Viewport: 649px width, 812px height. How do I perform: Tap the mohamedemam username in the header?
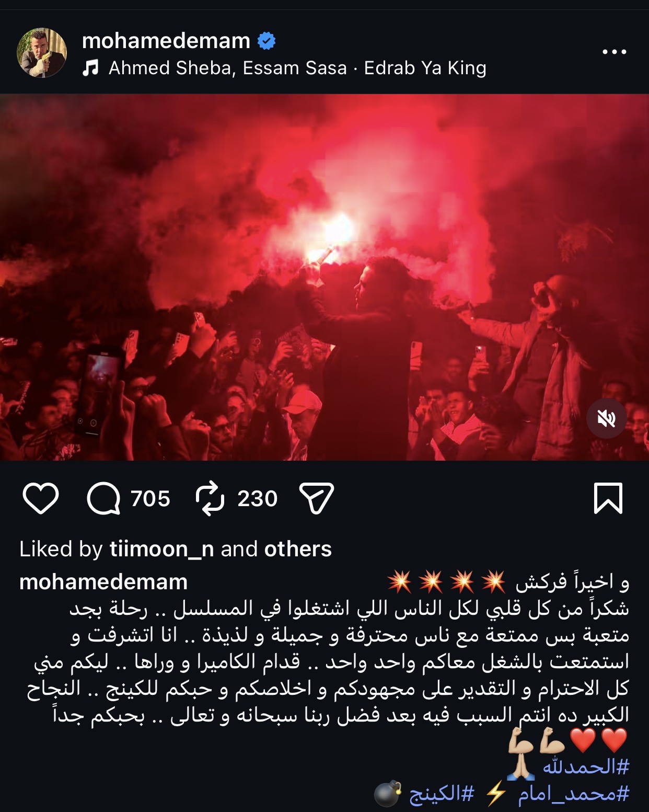[166, 41]
